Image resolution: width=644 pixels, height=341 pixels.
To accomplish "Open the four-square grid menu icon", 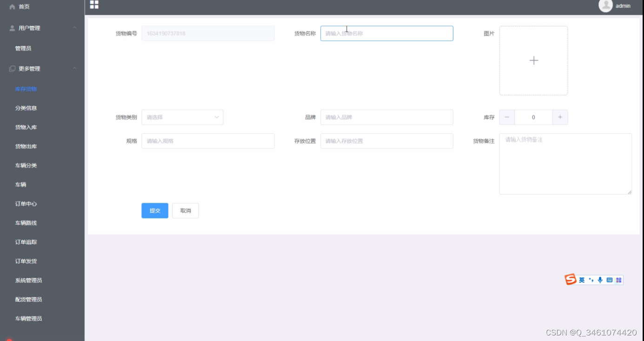I will 94,5.
